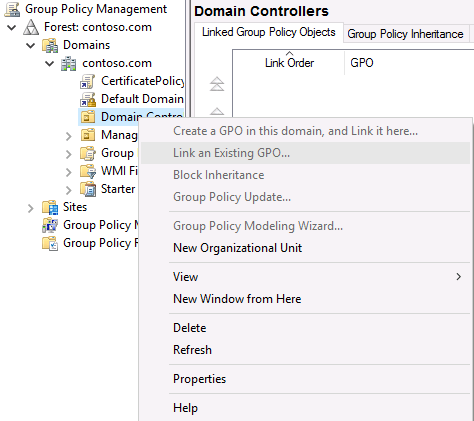
Task: Click the Domains folder icon
Action: pyautogui.click(x=50, y=45)
